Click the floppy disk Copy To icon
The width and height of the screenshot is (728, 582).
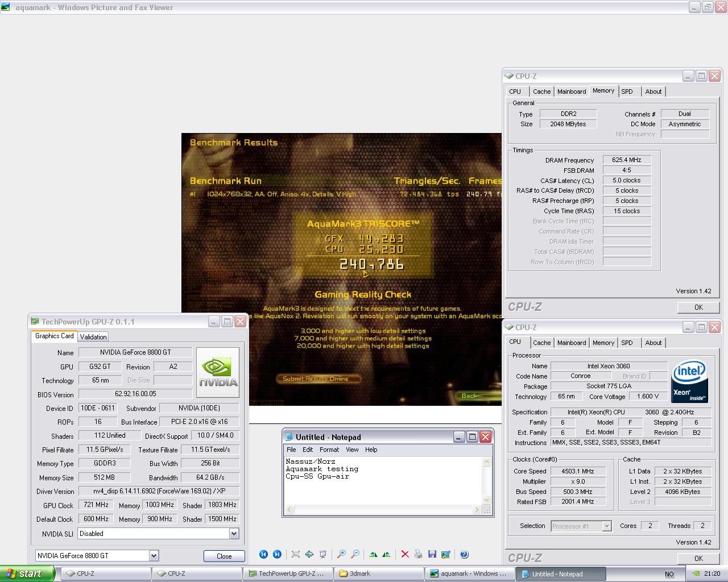432,554
